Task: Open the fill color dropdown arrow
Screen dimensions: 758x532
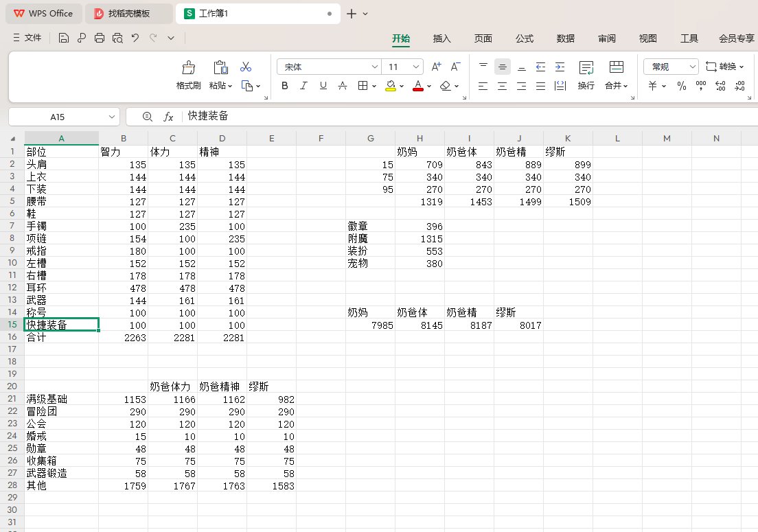Action: pos(402,86)
